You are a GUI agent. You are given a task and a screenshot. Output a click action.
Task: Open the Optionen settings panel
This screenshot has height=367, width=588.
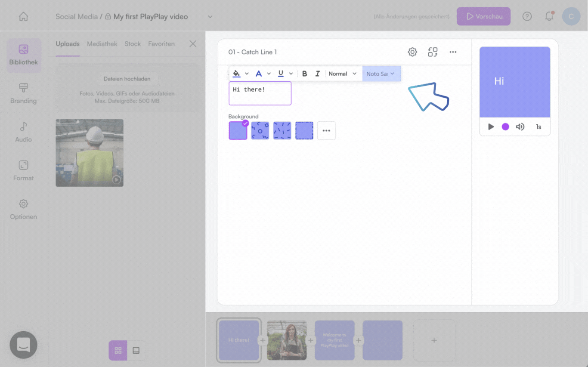pyautogui.click(x=23, y=210)
